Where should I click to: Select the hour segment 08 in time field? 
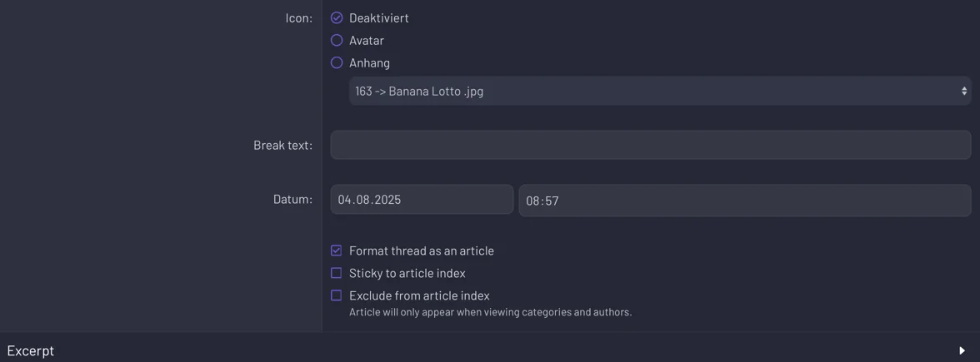coord(533,201)
